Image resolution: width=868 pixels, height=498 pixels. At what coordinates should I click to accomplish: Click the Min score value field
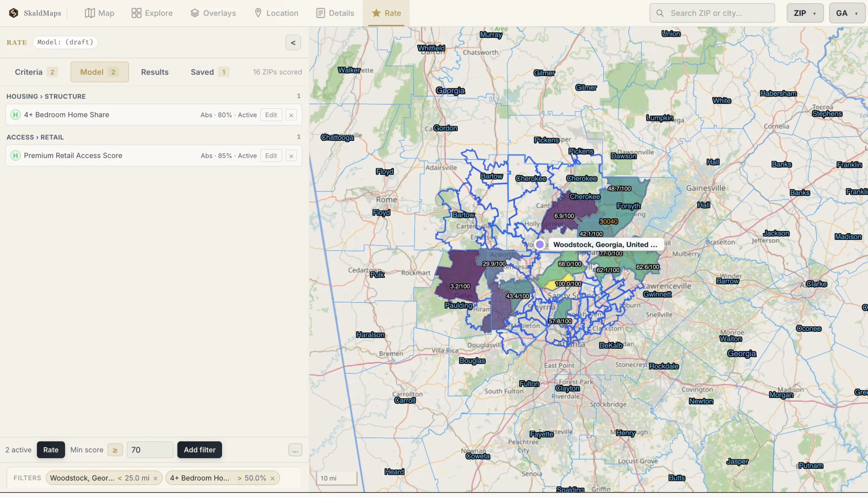click(150, 450)
